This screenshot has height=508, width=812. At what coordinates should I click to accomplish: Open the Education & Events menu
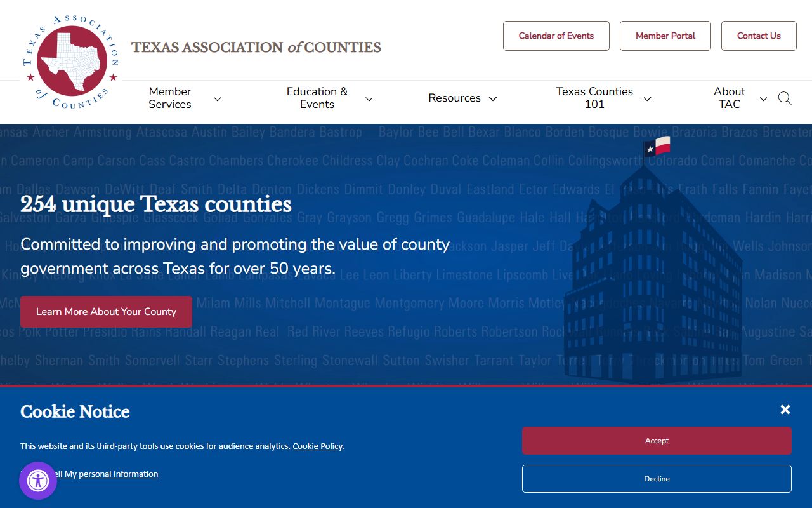click(317, 98)
